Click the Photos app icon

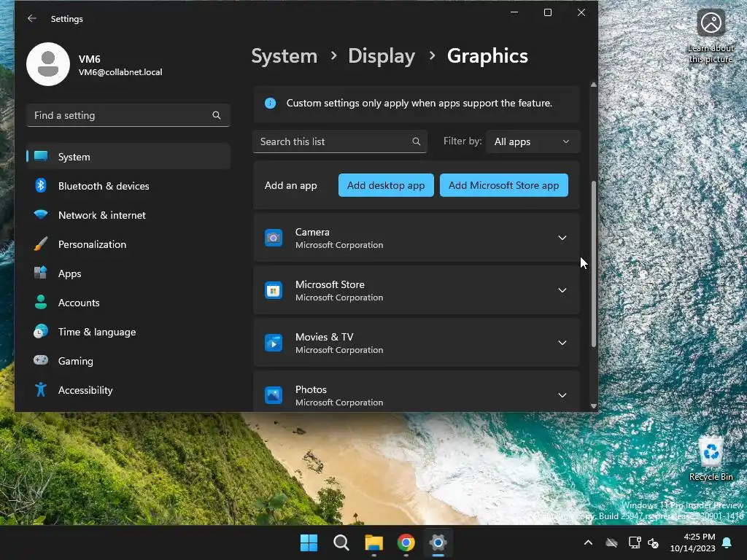point(274,394)
